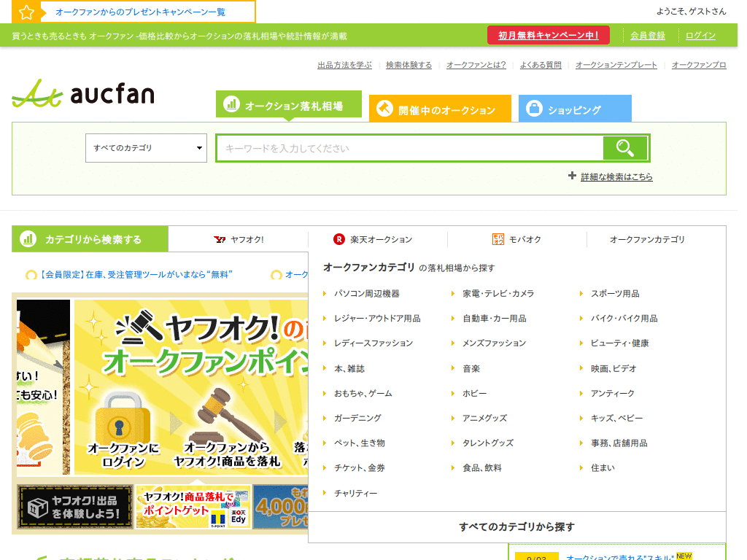Open the チケット、金券 category

click(x=360, y=468)
